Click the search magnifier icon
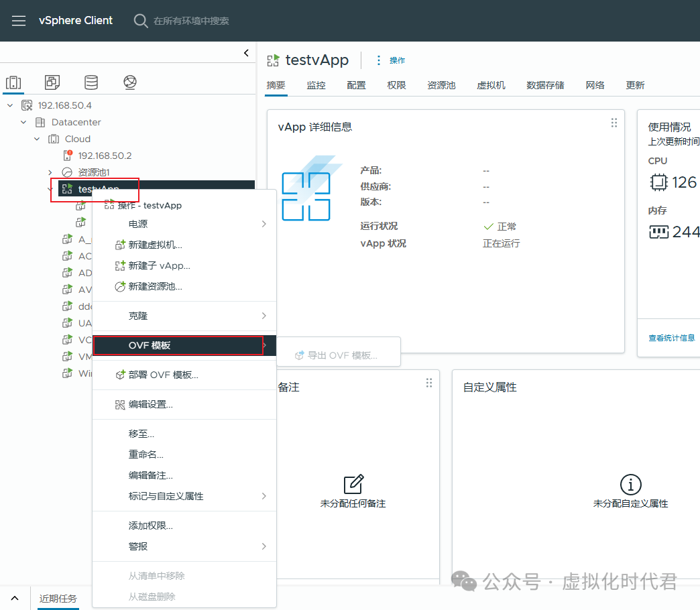The width and height of the screenshot is (700, 610). coord(141,21)
